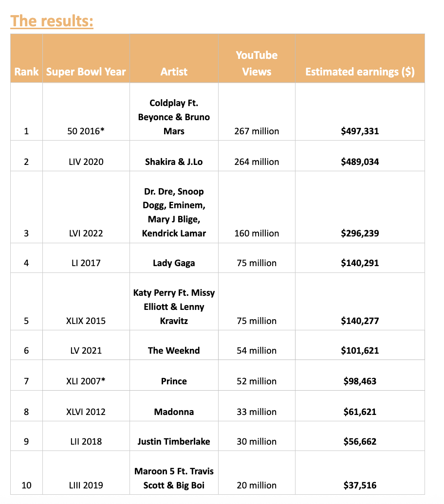The image size is (444, 504).
Task: Click the 264 million views cell
Action: point(257,162)
